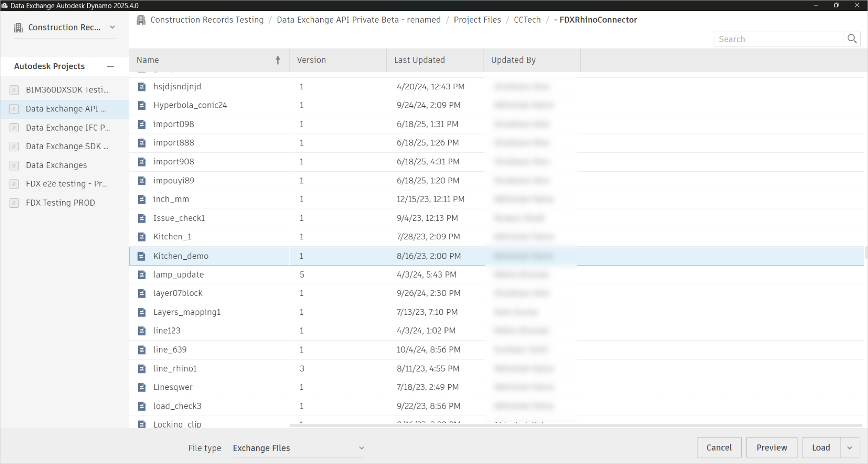The image size is (868, 464).
Task: Select the Data Exchange IFC P... project
Action: [65, 128]
